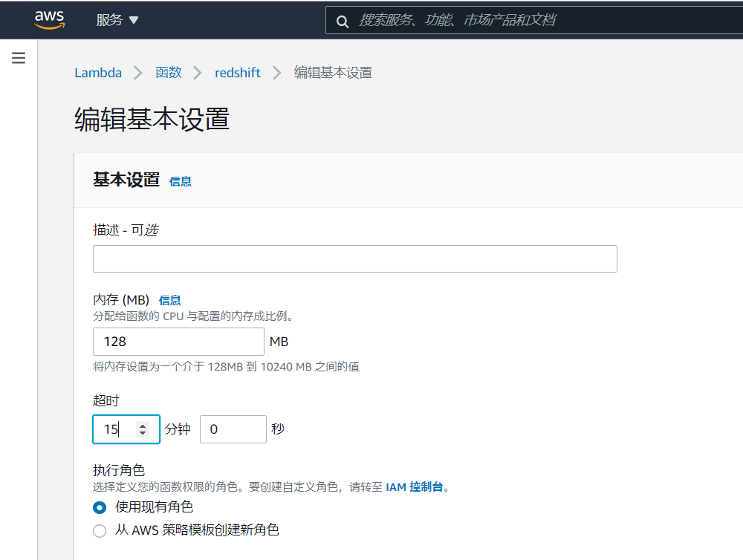Image resolution: width=743 pixels, height=560 pixels.
Task: Click the timeout seconds input showing 0
Action: pyautogui.click(x=233, y=429)
